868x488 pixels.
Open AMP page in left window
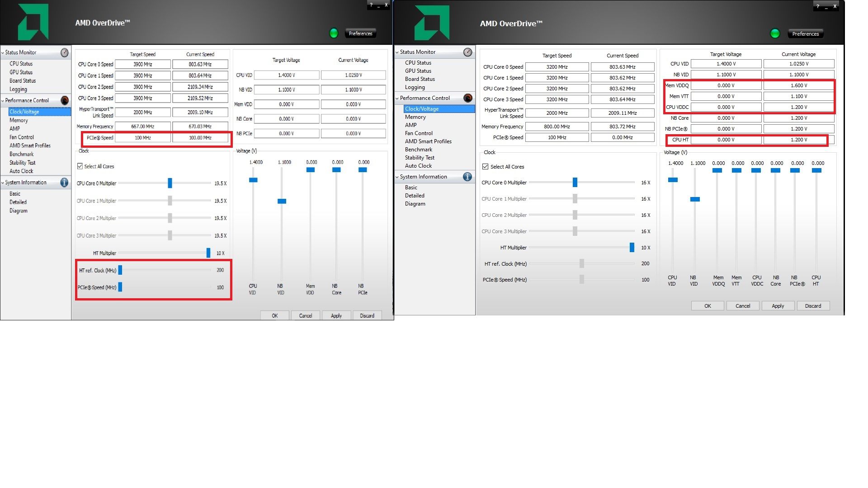coord(15,129)
